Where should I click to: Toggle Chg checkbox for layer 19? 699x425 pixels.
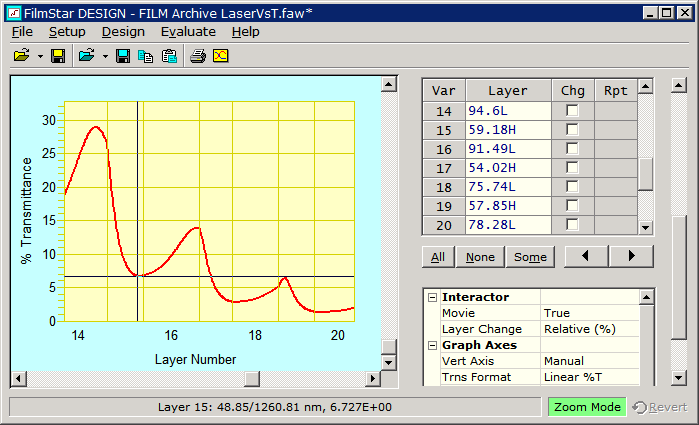coord(572,206)
